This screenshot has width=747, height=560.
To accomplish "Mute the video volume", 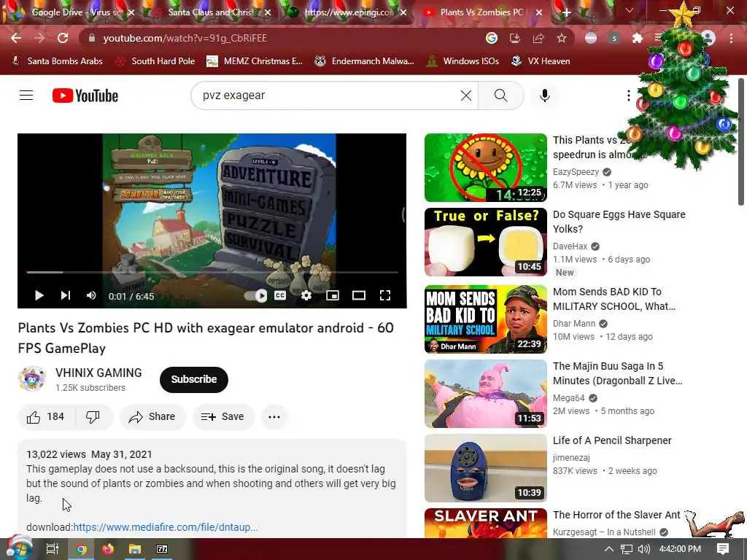I will pos(91,296).
